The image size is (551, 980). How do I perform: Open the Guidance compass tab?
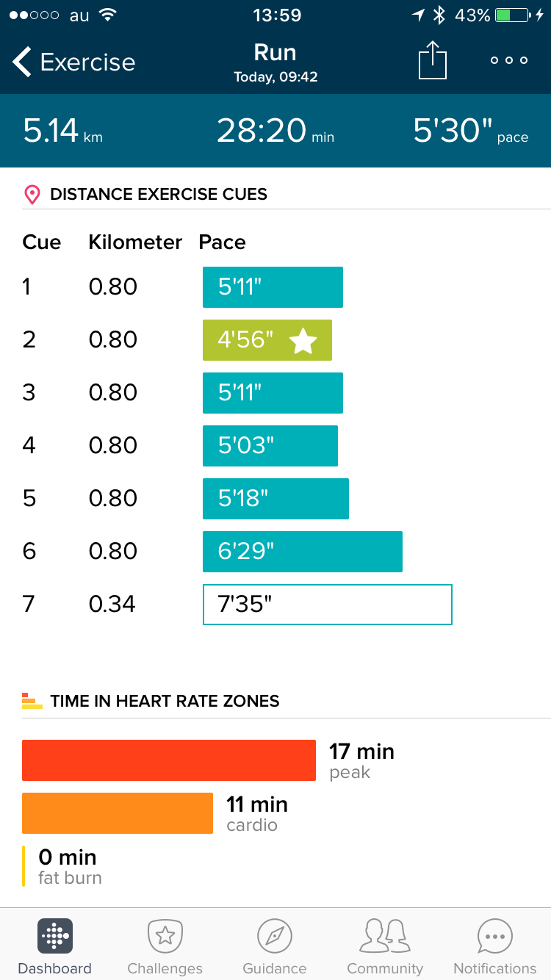[275, 946]
